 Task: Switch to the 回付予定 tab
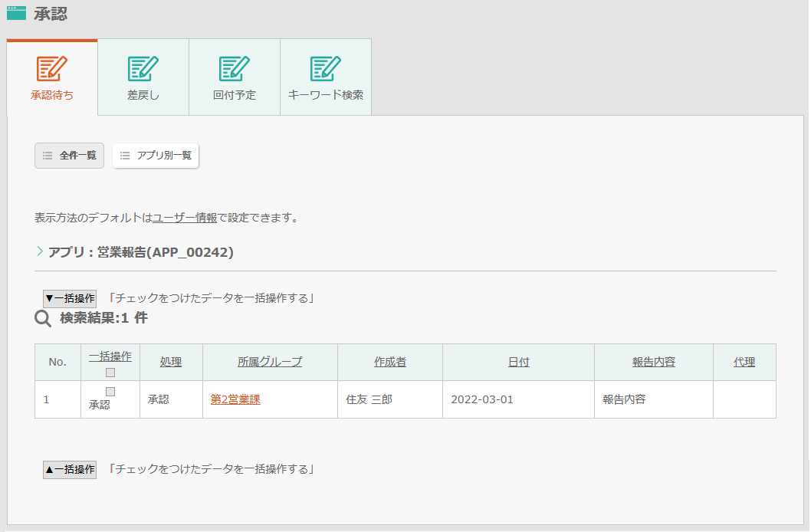tap(235, 77)
